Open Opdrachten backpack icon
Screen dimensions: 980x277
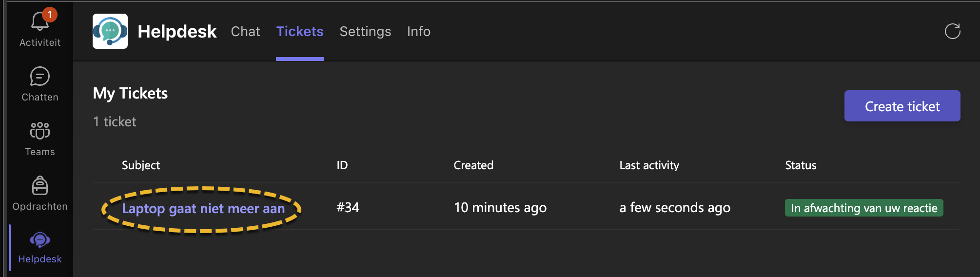[x=40, y=186]
